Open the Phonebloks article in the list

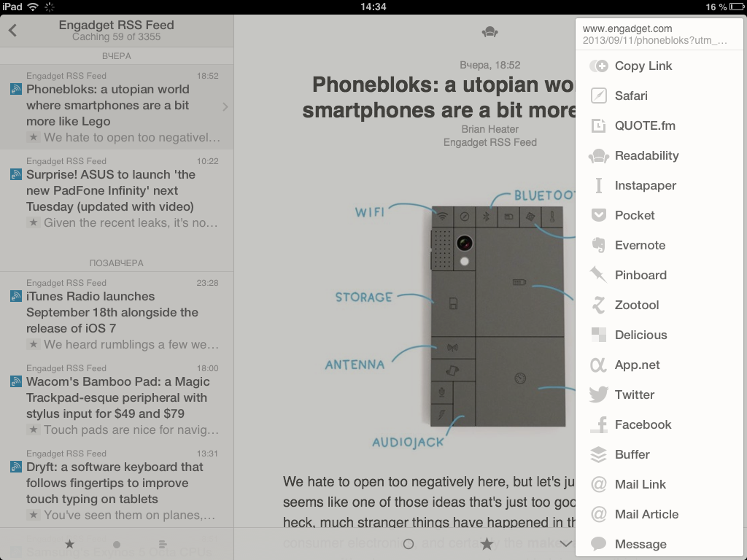click(x=117, y=107)
